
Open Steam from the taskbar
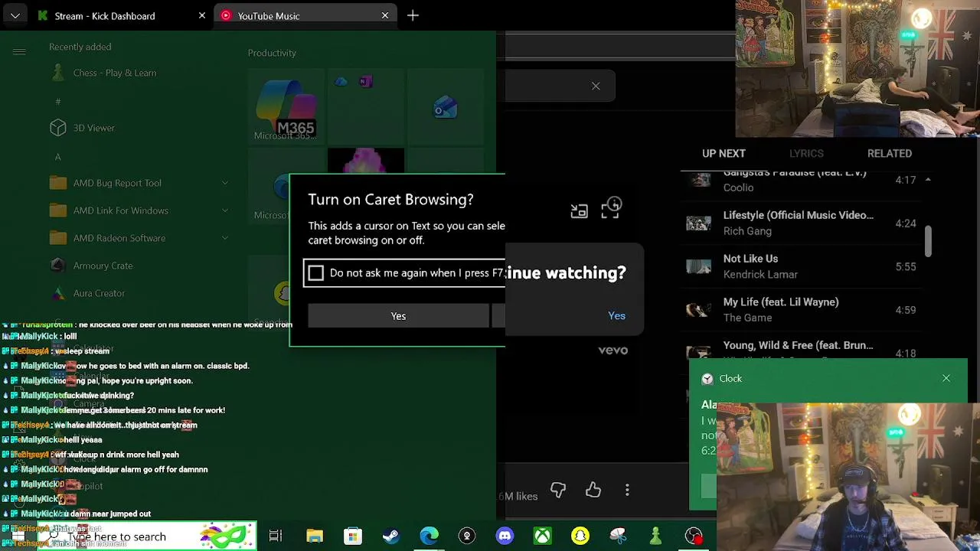pyautogui.click(x=390, y=536)
